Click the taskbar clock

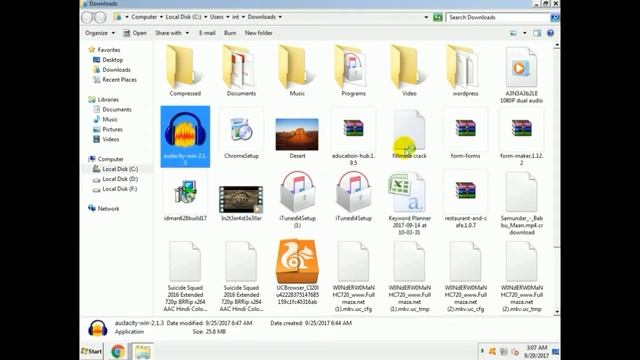click(536, 351)
